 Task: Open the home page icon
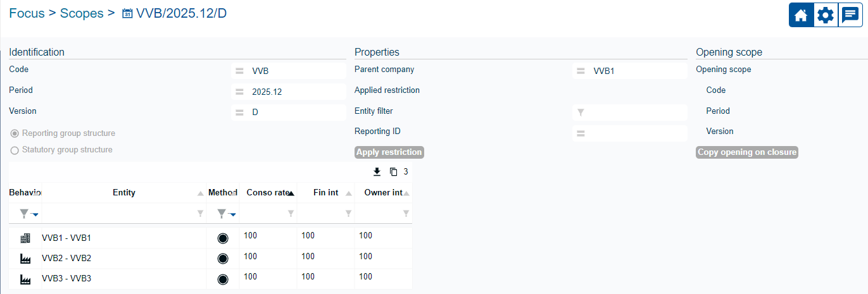801,15
